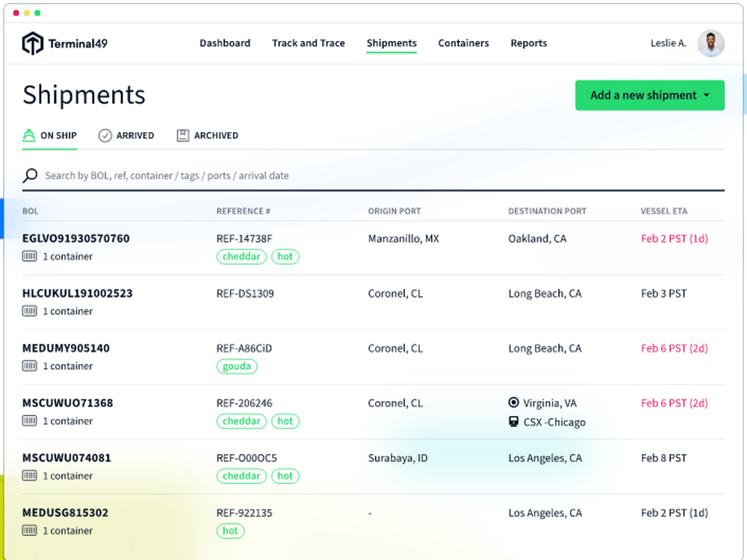The width and height of the screenshot is (747, 560).
Task: Click container icon under HLCUKUL191002523
Action: (x=30, y=311)
